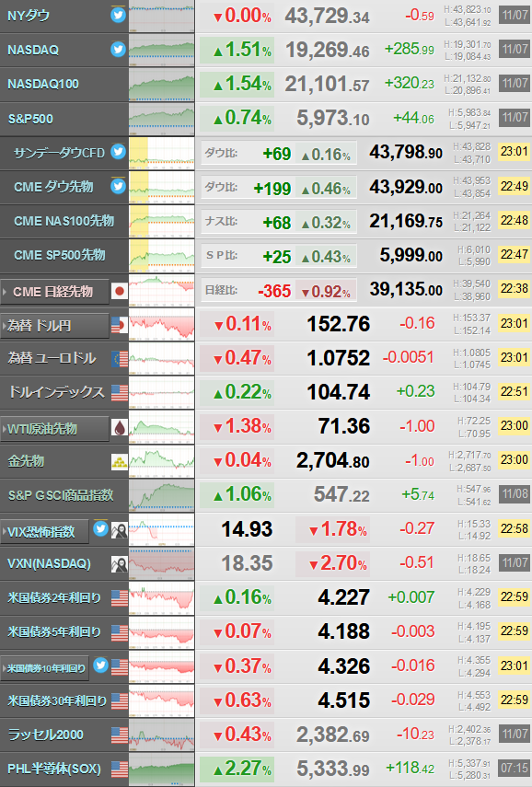The width and height of the screenshot is (532, 787).
Task: Click the ドルインデックス value 104.74
Action: [x=339, y=392]
